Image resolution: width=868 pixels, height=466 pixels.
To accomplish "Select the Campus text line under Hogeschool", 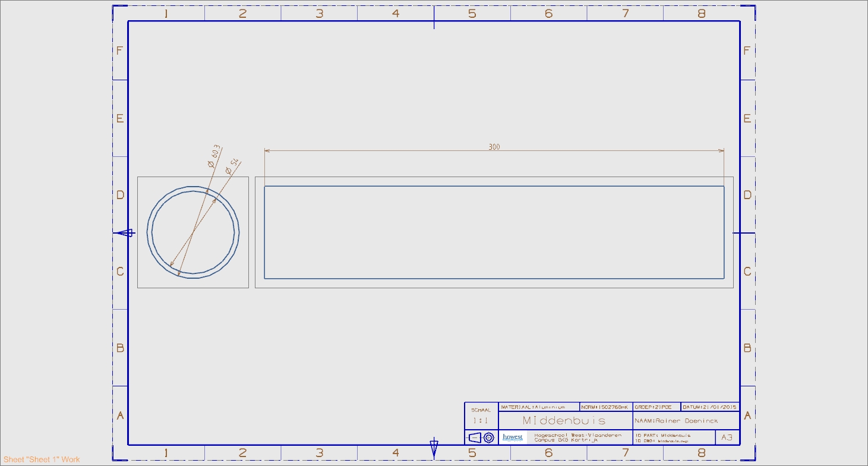I will tap(566, 440).
